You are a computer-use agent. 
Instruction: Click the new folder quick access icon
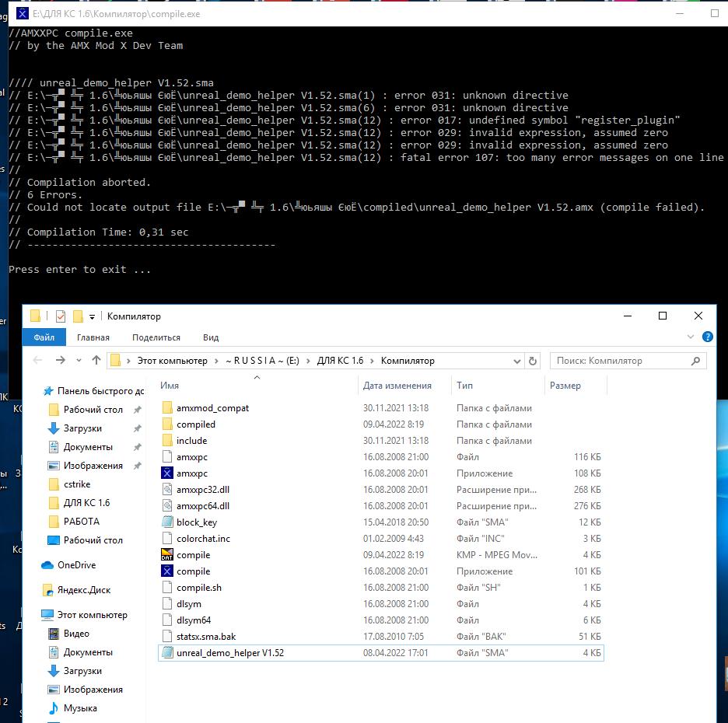(78, 316)
